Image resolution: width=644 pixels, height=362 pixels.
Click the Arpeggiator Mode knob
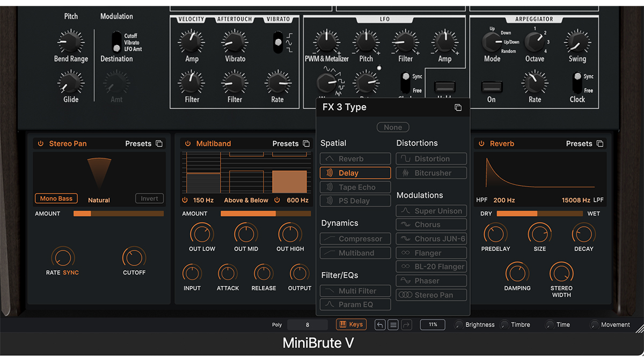pos(492,41)
